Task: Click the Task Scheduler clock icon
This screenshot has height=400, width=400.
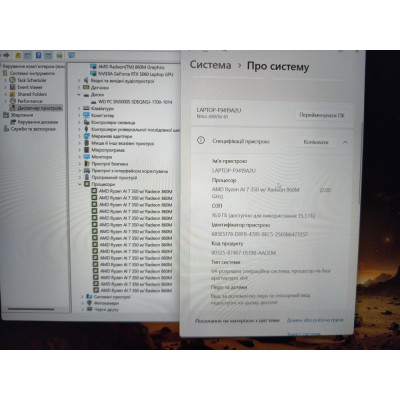Action: [13, 80]
